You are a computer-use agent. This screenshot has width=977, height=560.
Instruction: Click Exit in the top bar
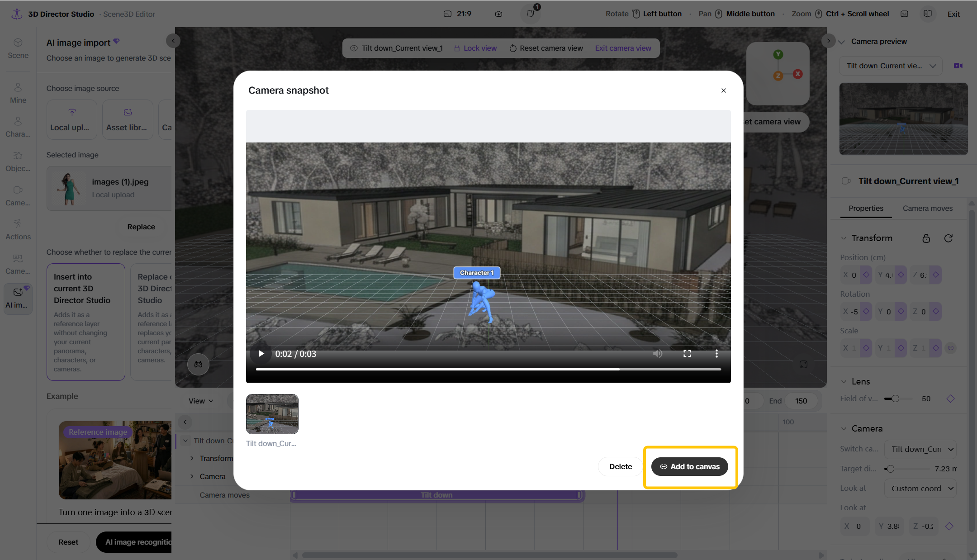pos(953,14)
